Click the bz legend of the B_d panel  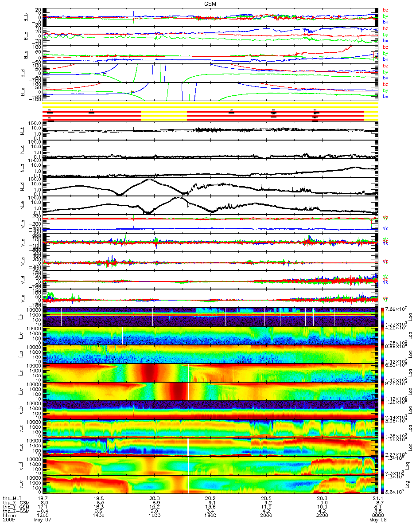(x=385, y=66)
